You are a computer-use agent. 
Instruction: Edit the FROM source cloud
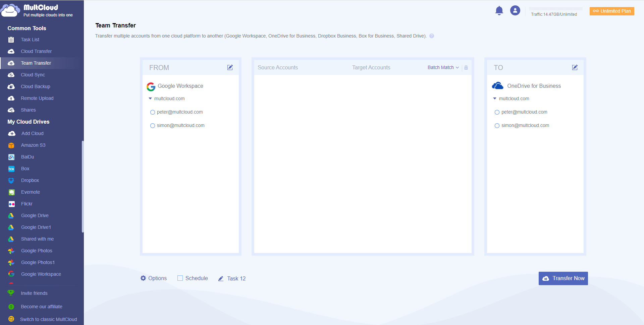click(230, 67)
